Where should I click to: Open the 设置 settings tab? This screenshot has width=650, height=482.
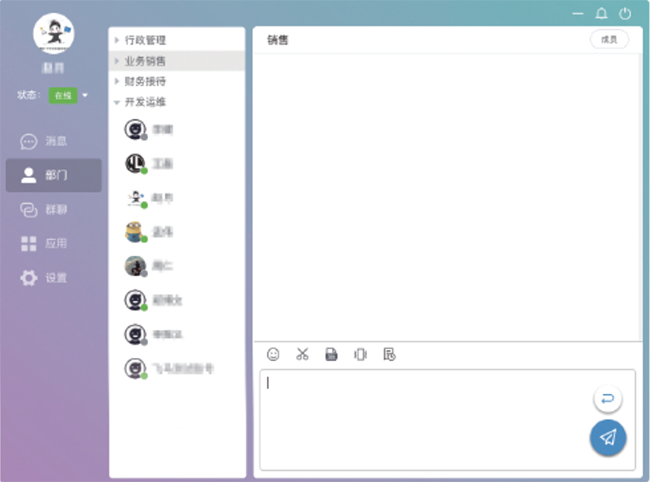click(54, 278)
